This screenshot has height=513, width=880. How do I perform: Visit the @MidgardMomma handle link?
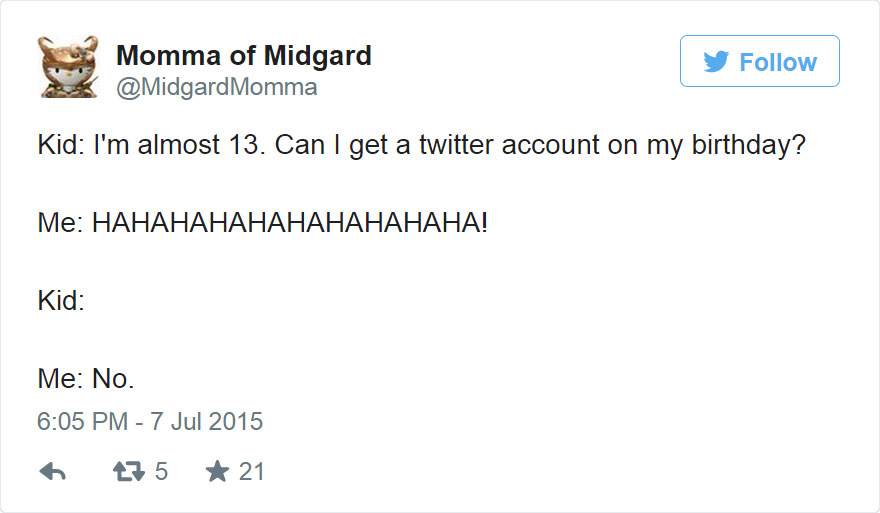[217, 88]
